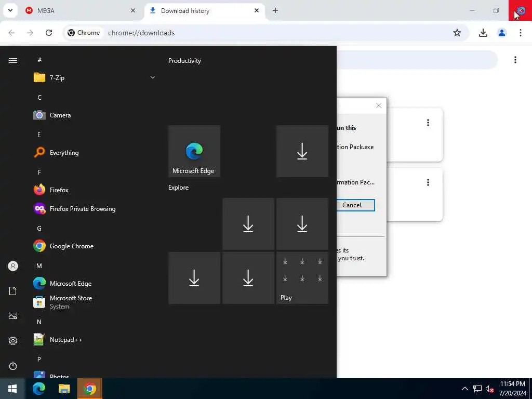This screenshot has width=532, height=399.
Task: Open Chrome tab search dropdown
Action: 10,10
